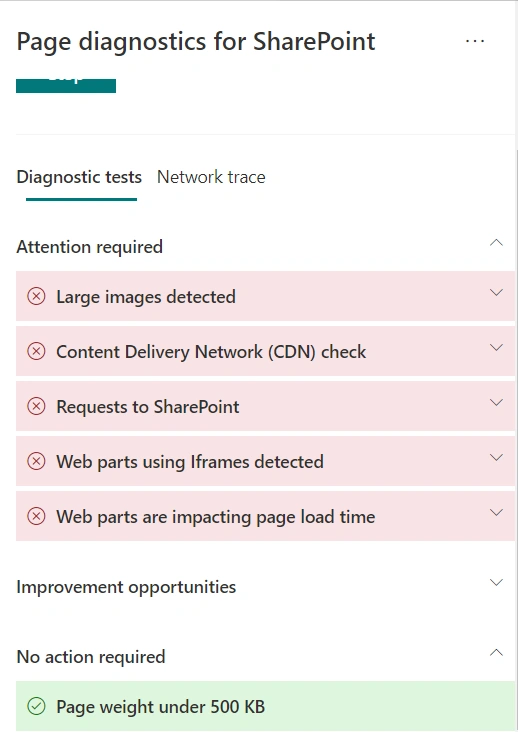Screen dimensions: 518x732
Task: Expand the Large images detected chevron
Action: (x=496, y=293)
